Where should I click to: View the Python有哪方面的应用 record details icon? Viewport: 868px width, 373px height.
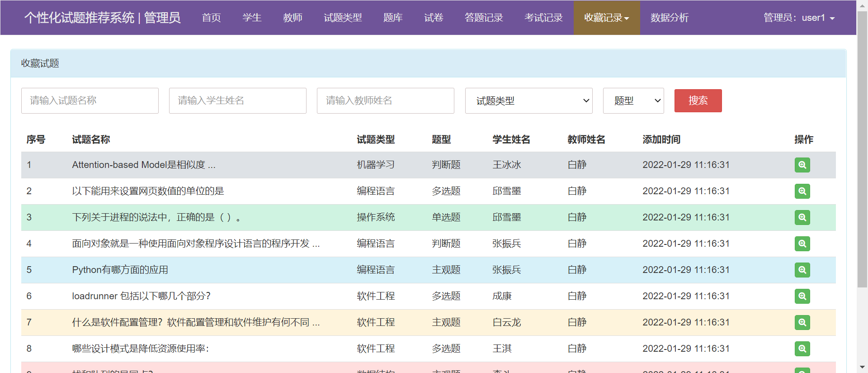[x=802, y=270]
